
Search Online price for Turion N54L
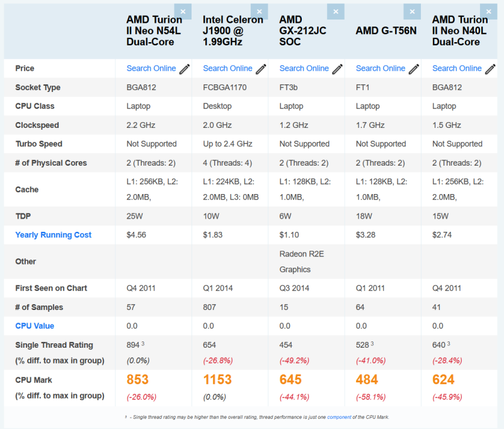click(x=151, y=69)
